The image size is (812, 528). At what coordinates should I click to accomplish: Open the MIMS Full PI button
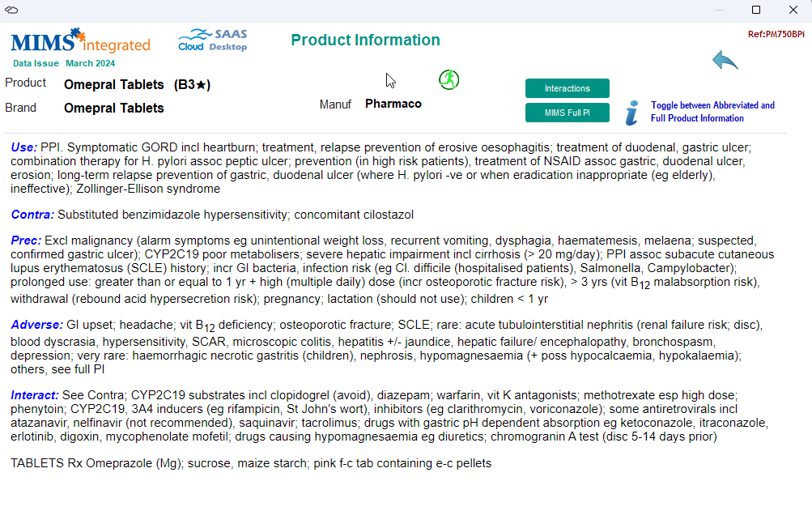coord(567,113)
